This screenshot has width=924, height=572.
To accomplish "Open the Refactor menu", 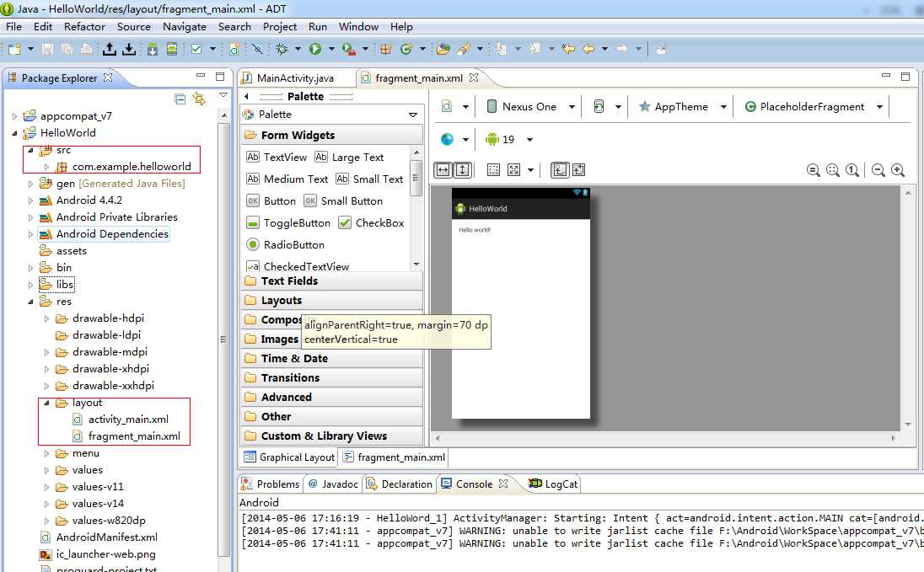I will [x=84, y=26].
